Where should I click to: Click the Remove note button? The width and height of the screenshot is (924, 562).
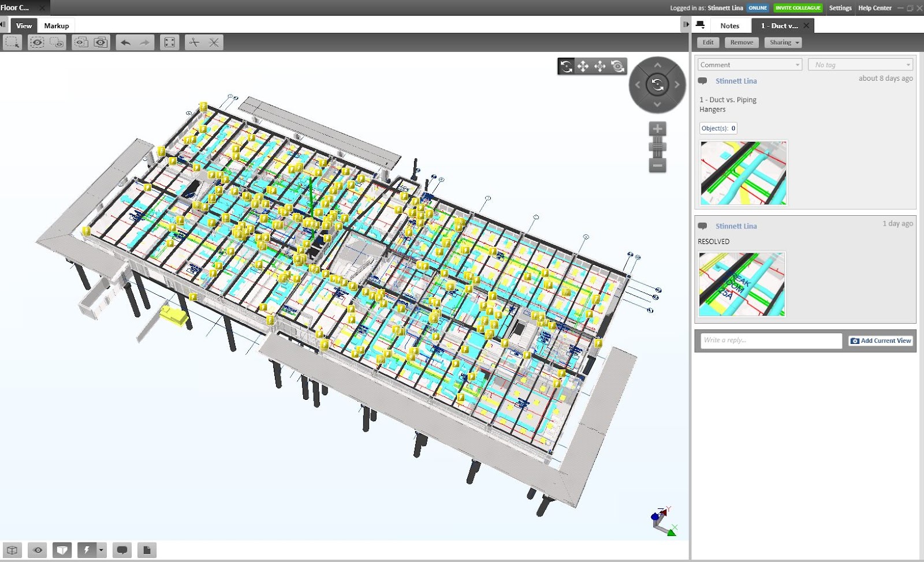coord(742,42)
